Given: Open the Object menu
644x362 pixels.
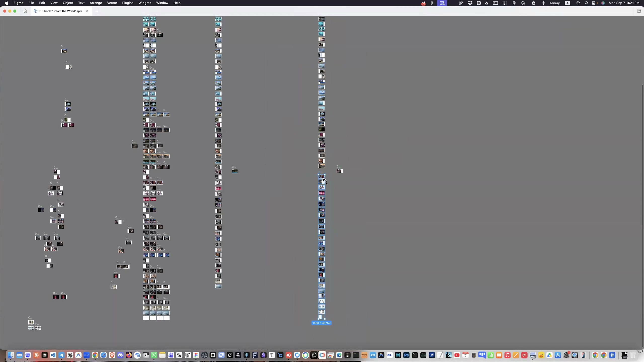Looking at the screenshot, I should coord(68,3).
